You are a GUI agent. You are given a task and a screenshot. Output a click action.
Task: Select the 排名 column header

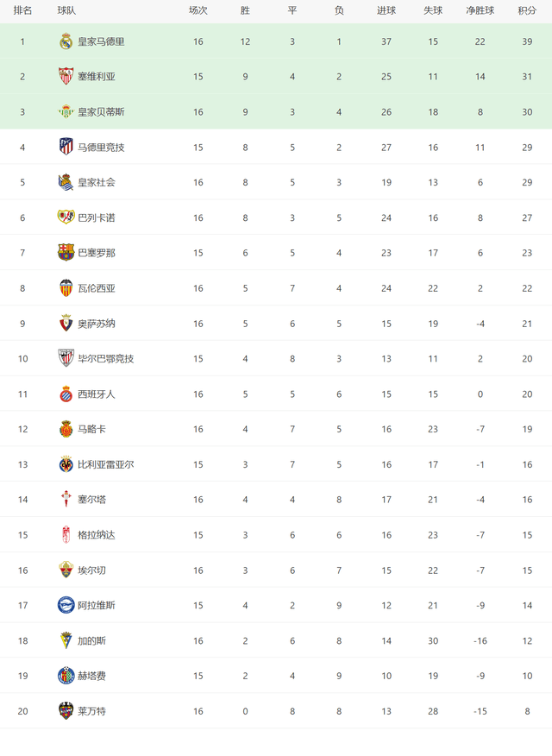coord(22,10)
